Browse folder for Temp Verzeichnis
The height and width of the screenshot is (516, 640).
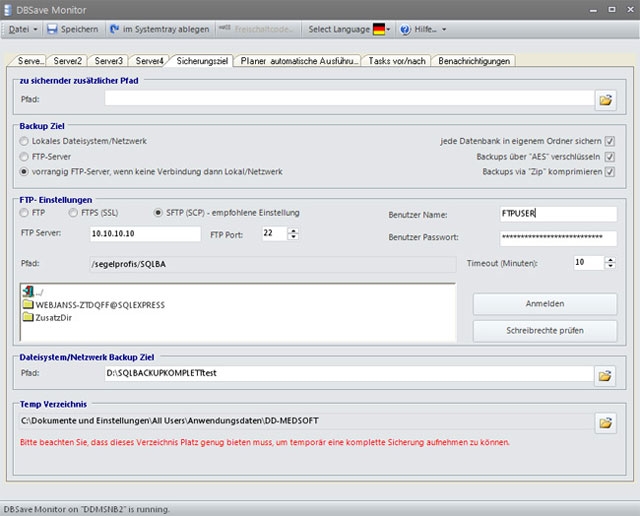pyautogui.click(x=605, y=423)
